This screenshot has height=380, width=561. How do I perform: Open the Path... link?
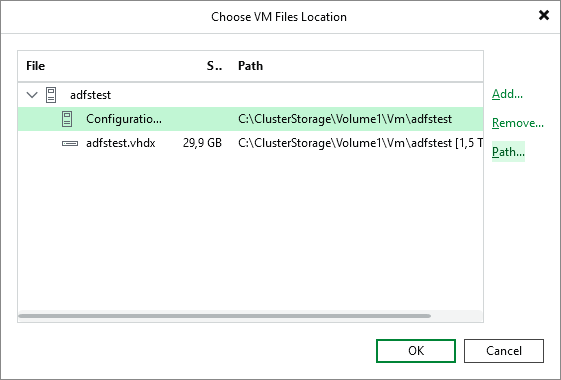click(x=508, y=152)
